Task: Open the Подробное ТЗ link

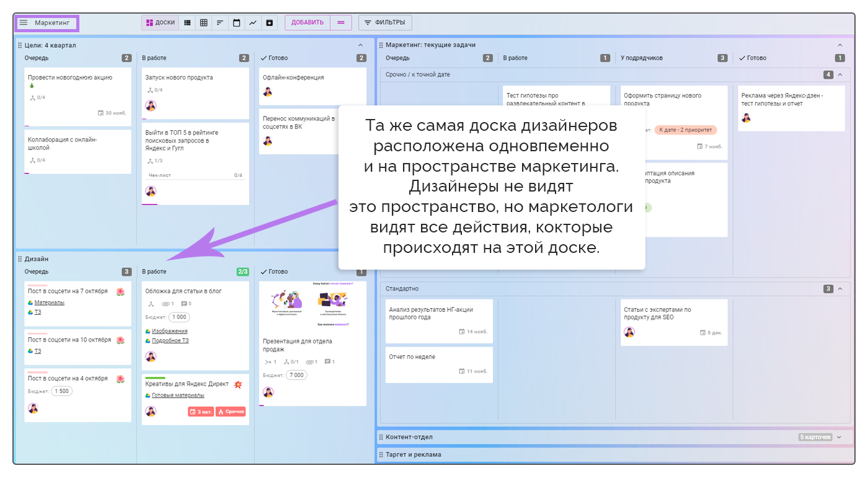Action: tap(170, 340)
